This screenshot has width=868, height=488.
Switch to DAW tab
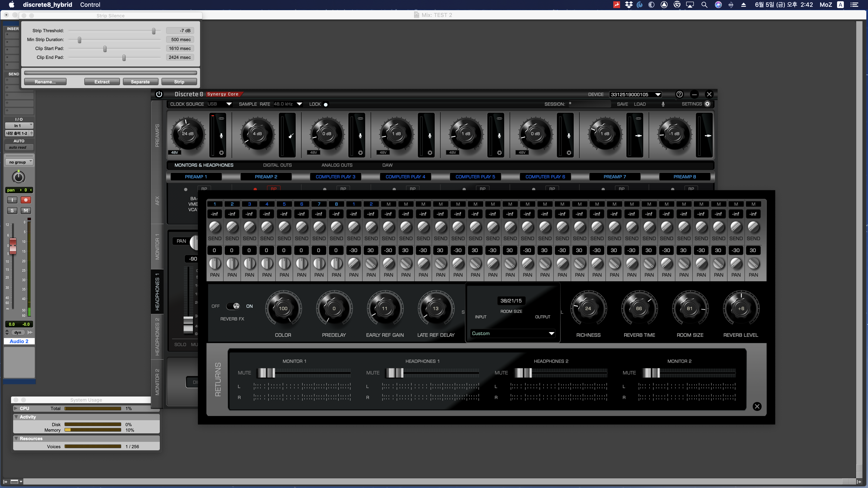click(388, 165)
